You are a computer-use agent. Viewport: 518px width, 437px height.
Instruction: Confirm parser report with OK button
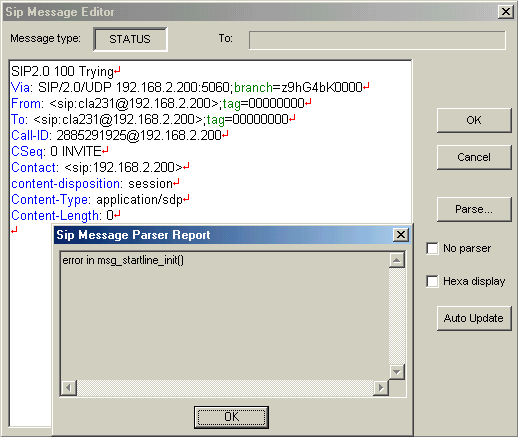[231, 417]
